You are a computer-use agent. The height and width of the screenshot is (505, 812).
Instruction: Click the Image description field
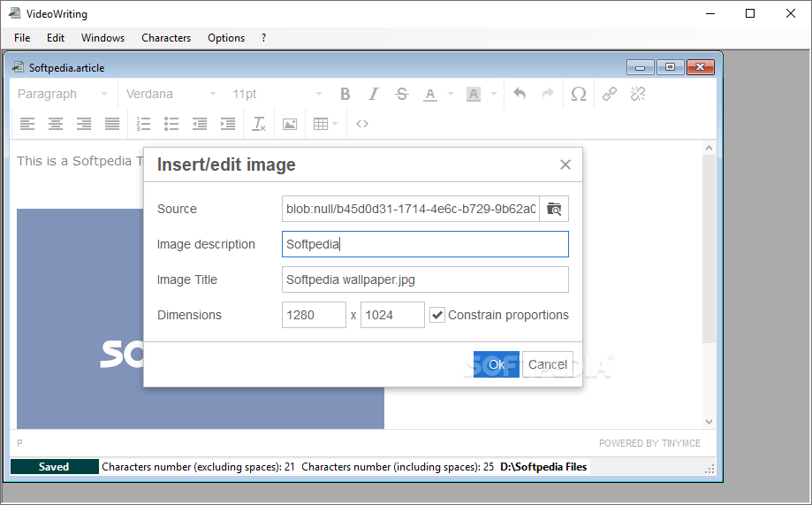(x=425, y=244)
